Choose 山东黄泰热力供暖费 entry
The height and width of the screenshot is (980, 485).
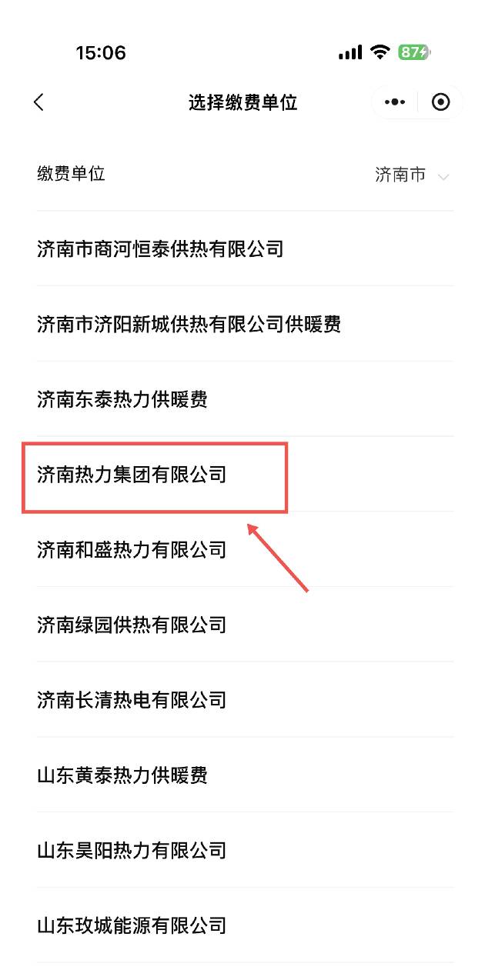[246, 775]
